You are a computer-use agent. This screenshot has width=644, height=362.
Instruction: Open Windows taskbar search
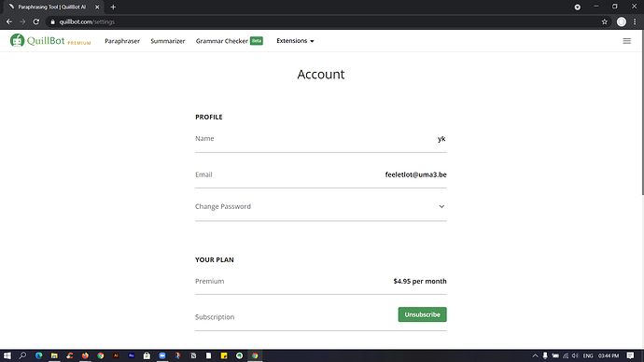point(22,355)
